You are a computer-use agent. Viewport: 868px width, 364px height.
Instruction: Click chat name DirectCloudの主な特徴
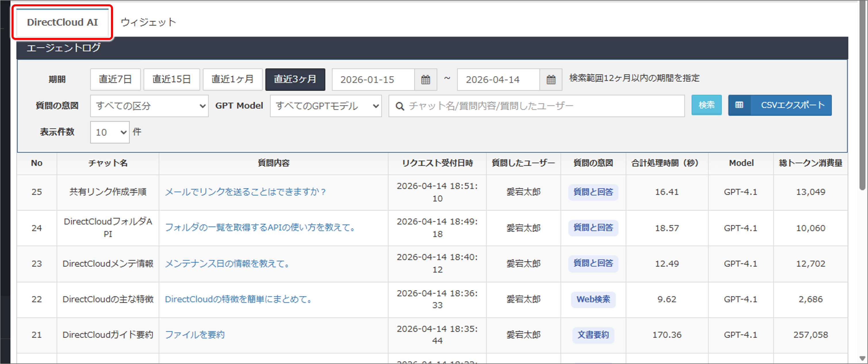coord(108,299)
